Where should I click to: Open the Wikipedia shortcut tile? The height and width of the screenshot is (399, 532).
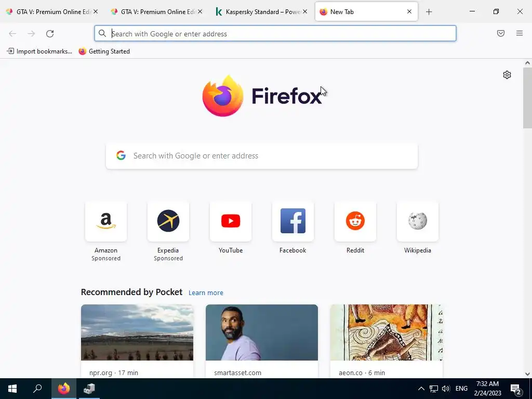pyautogui.click(x=418, y=221)
